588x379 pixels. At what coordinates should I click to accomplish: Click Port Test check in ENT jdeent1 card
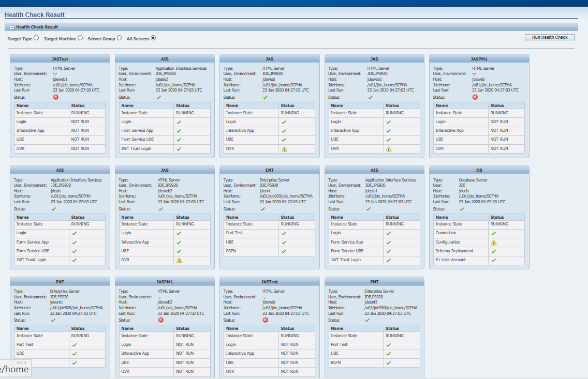[74, 345]
